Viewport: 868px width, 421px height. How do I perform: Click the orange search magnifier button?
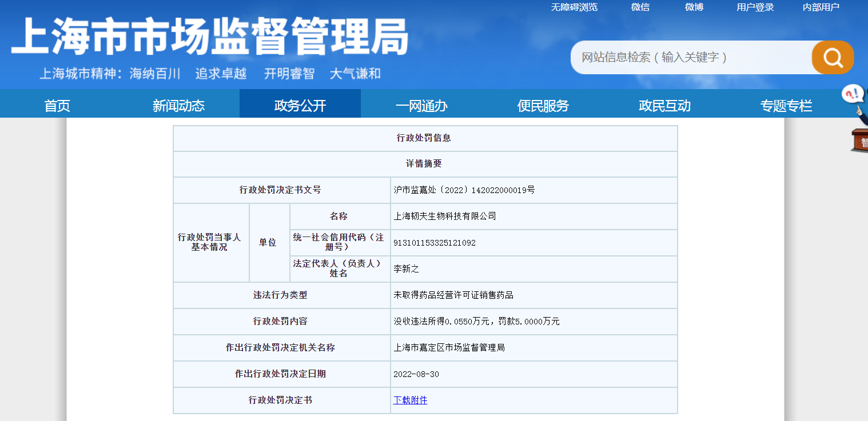[833, 58]
